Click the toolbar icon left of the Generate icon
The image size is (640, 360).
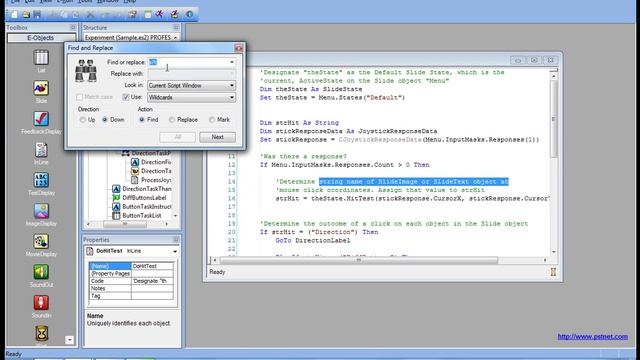pyautogui.click(x=148, y=15)
